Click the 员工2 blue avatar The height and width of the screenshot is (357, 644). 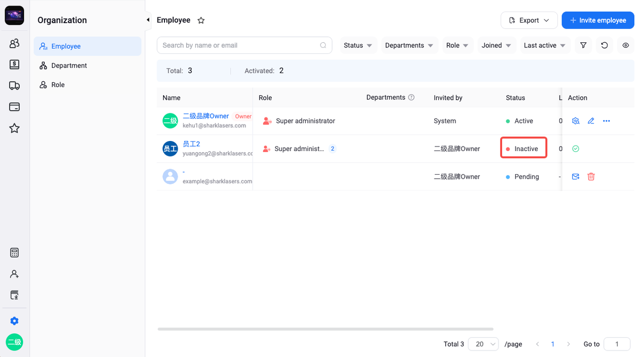(170, 149)
